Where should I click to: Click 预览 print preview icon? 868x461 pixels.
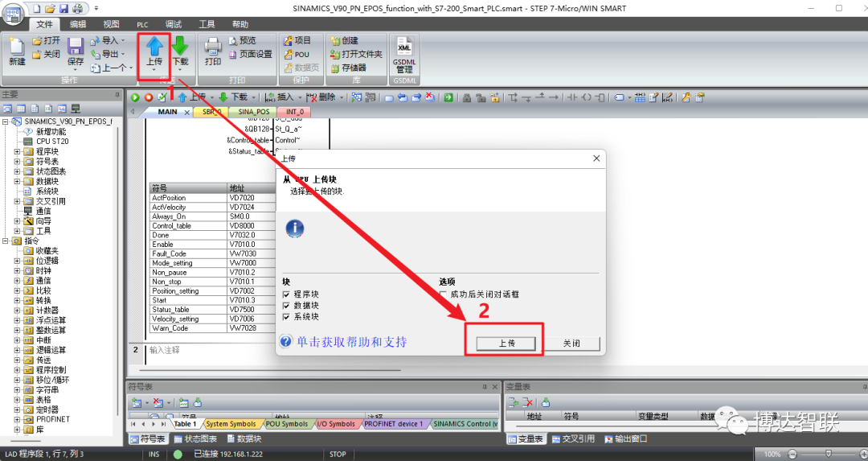(x=233, y=40)
